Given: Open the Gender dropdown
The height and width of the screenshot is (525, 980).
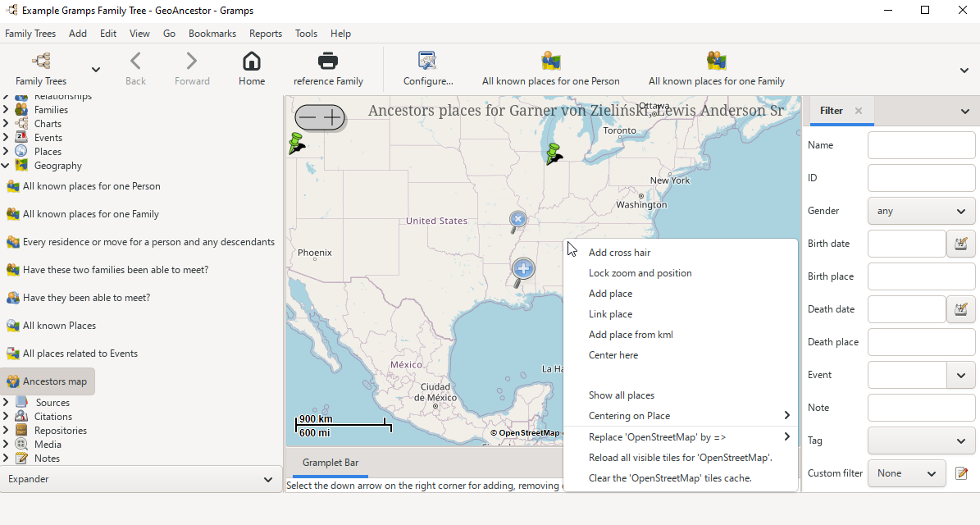Looking at the screenshot, I should click(921, 212).
